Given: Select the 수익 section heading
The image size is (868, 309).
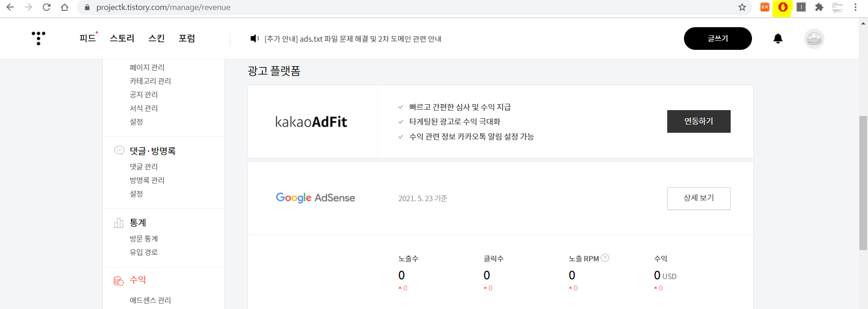Looking at the screenshot, I should (138, 280).
